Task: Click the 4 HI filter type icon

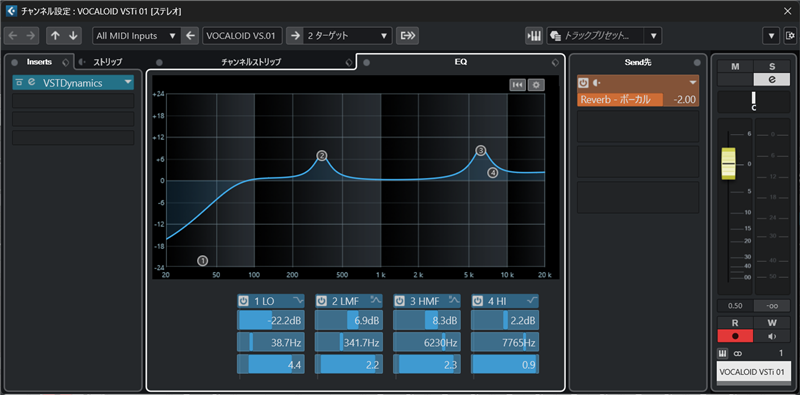Action: 532,301
